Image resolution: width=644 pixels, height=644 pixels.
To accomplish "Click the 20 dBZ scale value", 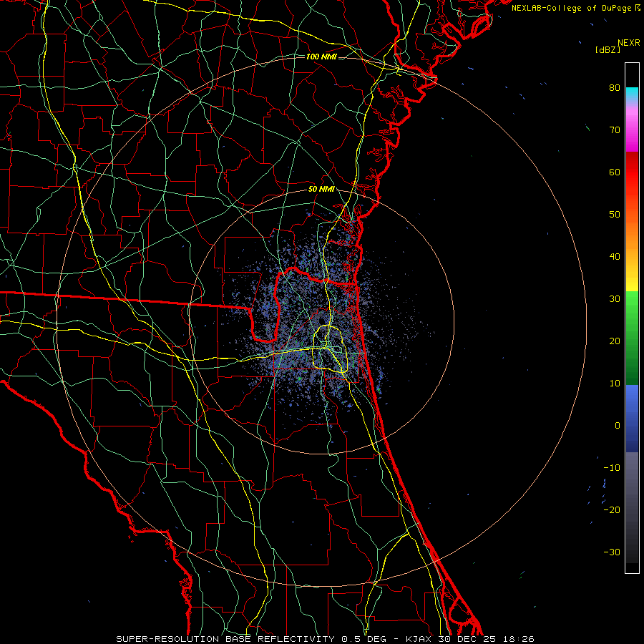I will pyautogui.click(x=615, y=341).
